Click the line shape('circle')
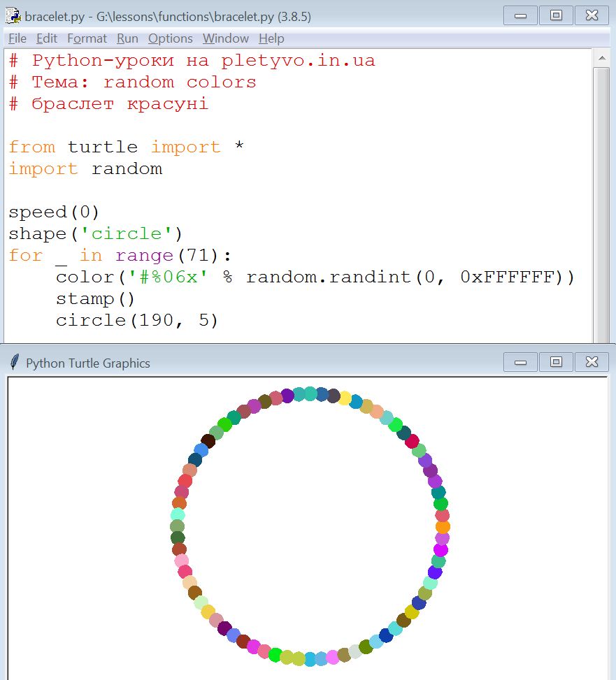 pyautogui.click(x=95, y=233)
